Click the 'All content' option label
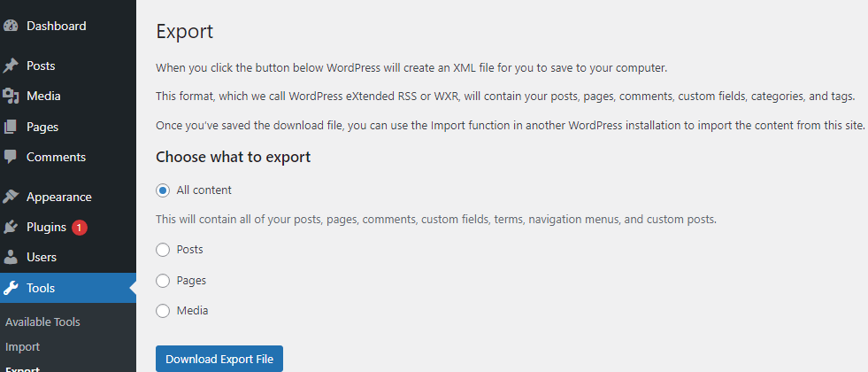 pyautogui.click(x=204, y=190)
